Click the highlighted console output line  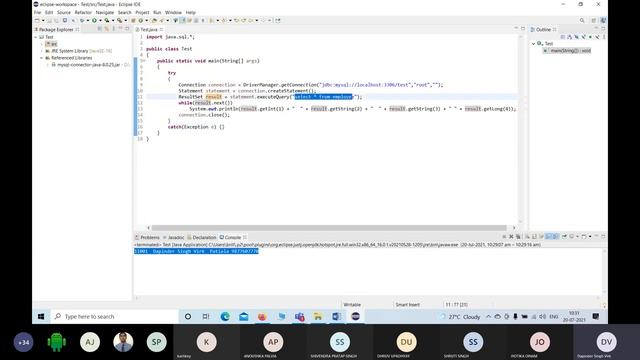point(196,251)
